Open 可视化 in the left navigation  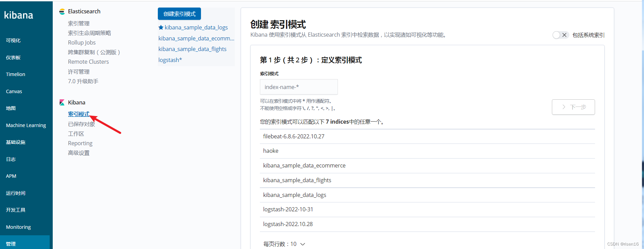[13, 40]
